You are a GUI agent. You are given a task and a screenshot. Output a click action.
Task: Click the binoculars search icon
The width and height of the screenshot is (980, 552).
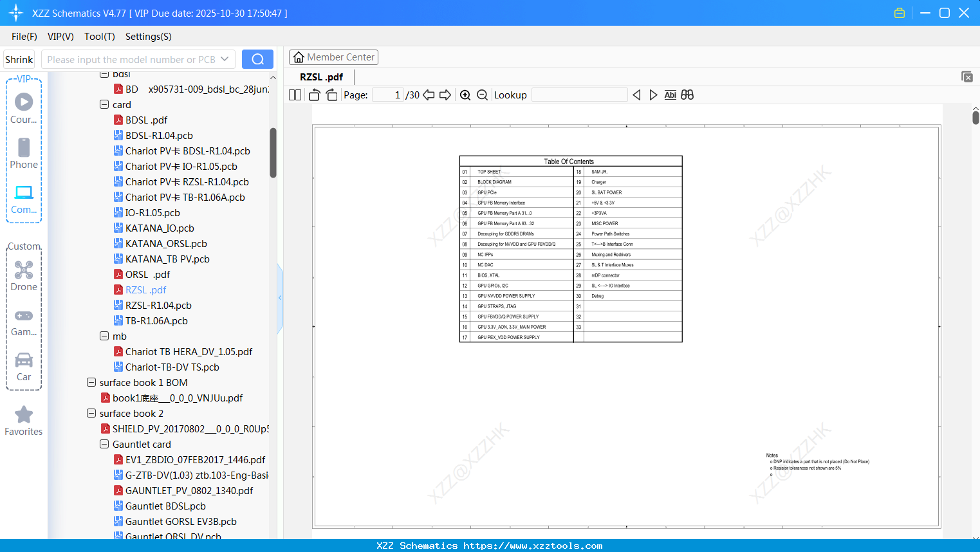[687, 95]
